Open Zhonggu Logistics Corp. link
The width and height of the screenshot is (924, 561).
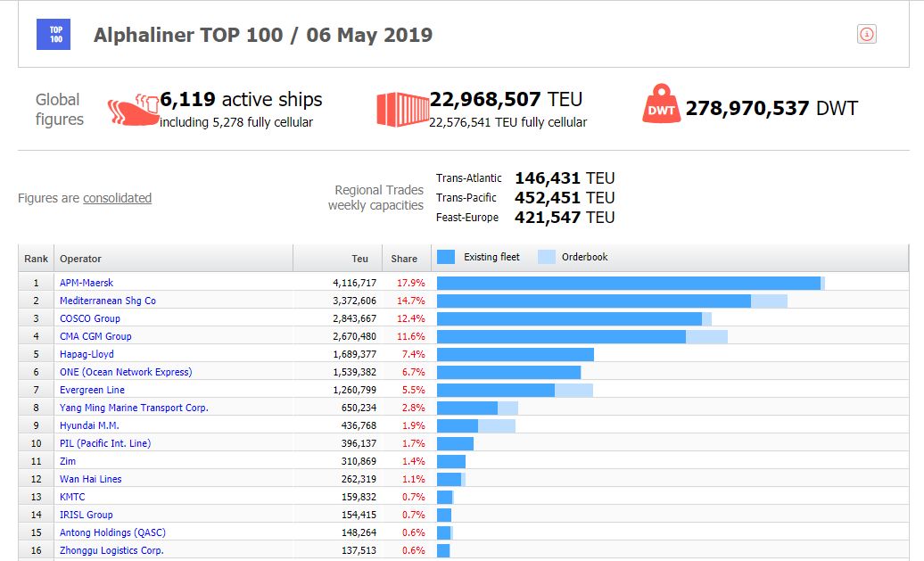point(111,550)
